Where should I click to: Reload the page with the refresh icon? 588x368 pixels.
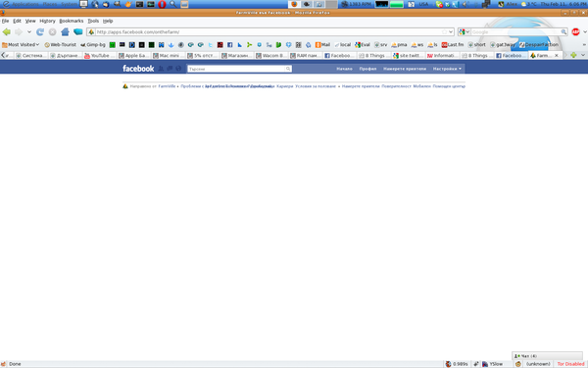(40, 32)
